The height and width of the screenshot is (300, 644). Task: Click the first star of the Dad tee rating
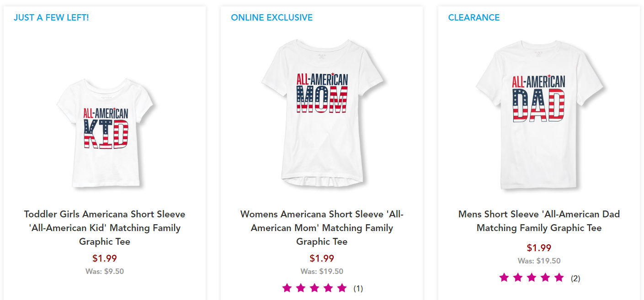click(504, 278)
